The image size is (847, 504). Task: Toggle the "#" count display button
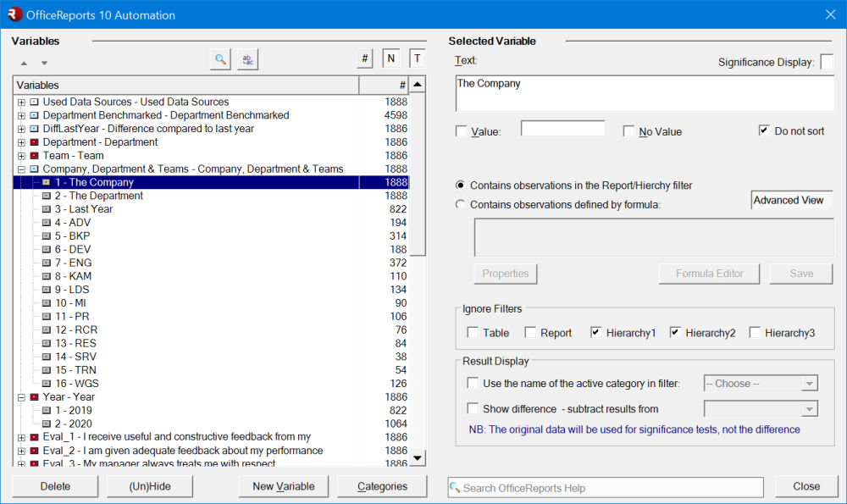coord(364,58)
